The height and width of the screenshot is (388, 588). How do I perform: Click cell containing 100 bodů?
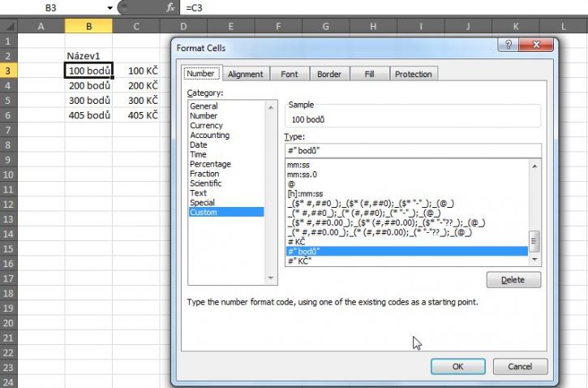click(x=88, y=71)
